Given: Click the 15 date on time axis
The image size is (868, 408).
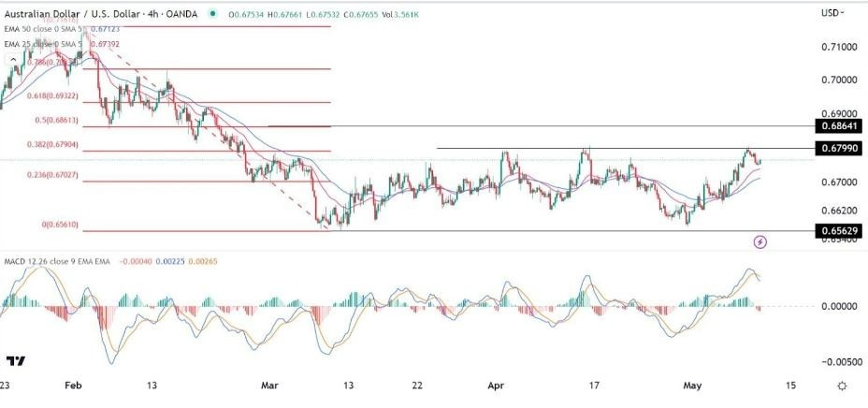Looking at the screenshot, I should click(791, 386).
